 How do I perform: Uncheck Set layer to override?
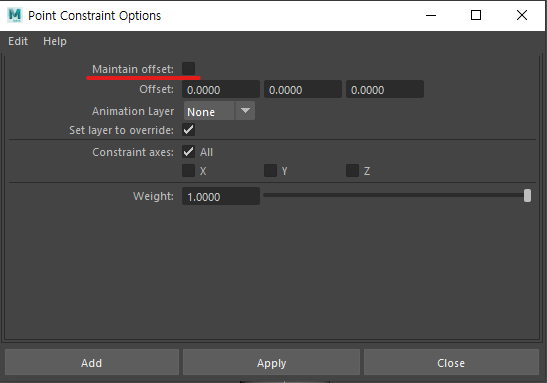tap(188, 130)
